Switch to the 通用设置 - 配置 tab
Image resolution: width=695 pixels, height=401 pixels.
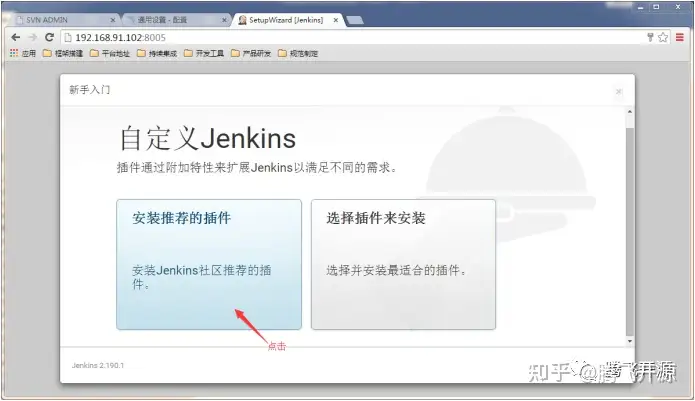pyautogui.click(x=176, y=20)
